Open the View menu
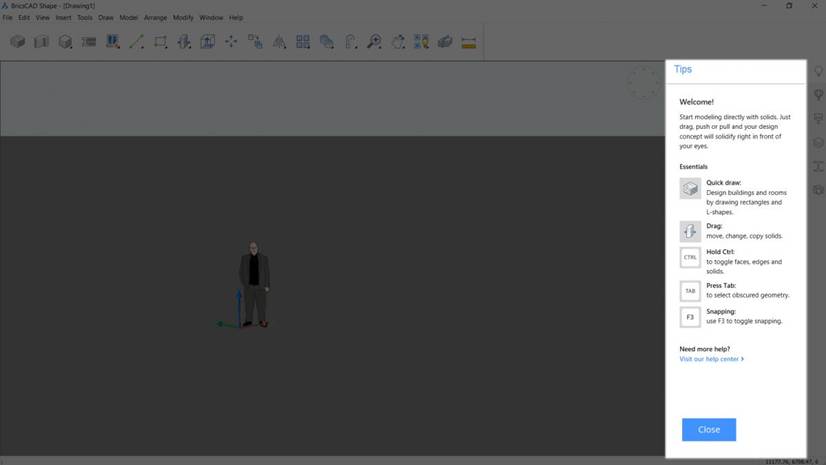This screenshot has height=465, width=826. point(42,18)
